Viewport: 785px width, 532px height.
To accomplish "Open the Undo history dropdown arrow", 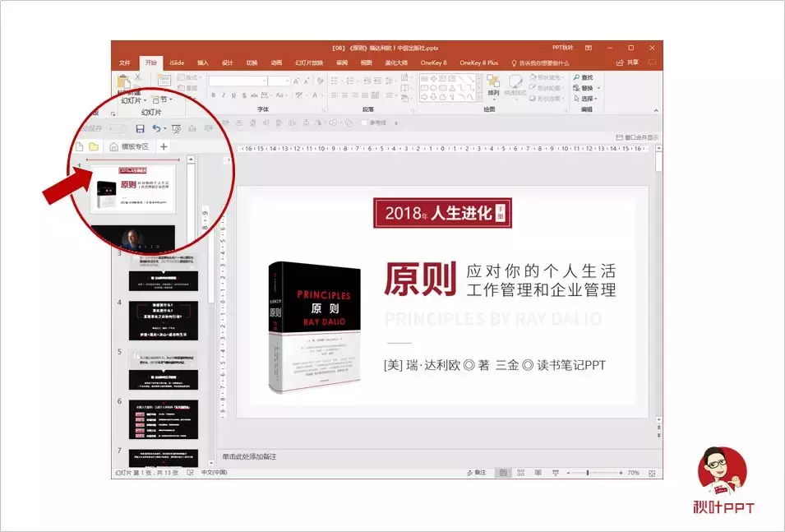I will click(165, 129).
